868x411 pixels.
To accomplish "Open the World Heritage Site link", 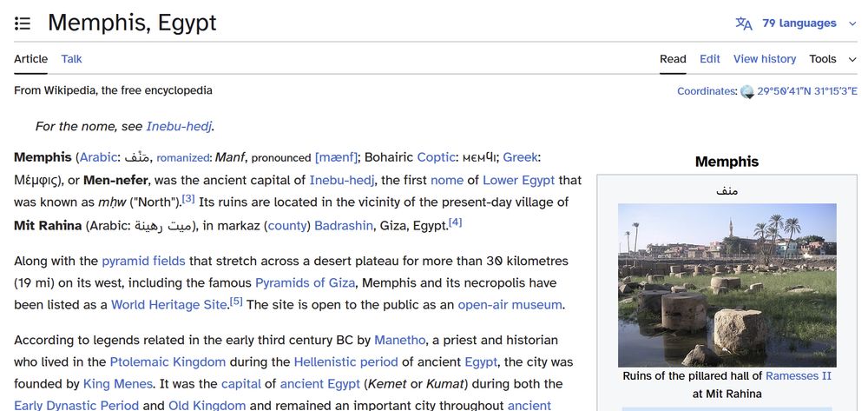I will (169, 305).
